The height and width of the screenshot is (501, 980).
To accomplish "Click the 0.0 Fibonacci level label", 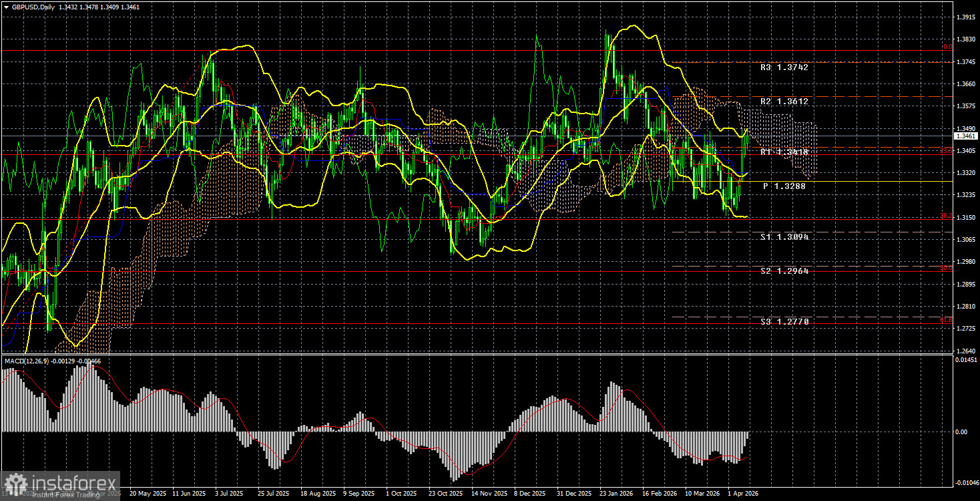I will [947, 47].
